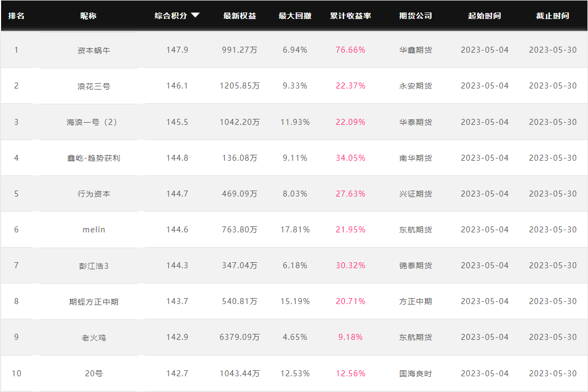Select company 国海良时
This screenshot has height=392, width=588.
(x=415, y=373)
